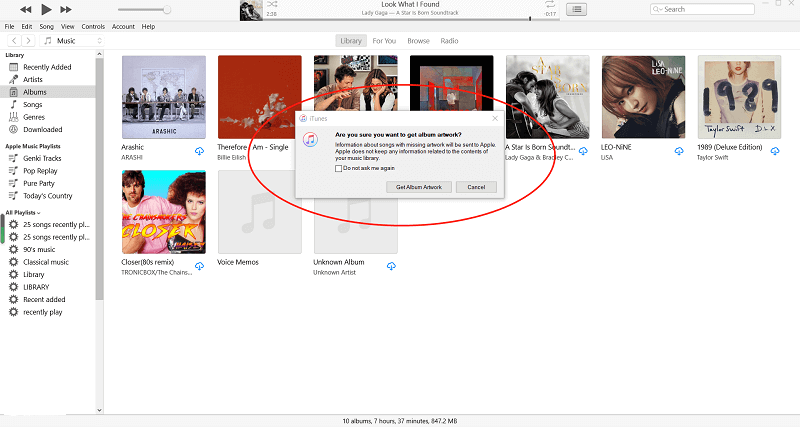Click the Get Album Artwork button
800x427 pixels.
(x=419, y=187)
